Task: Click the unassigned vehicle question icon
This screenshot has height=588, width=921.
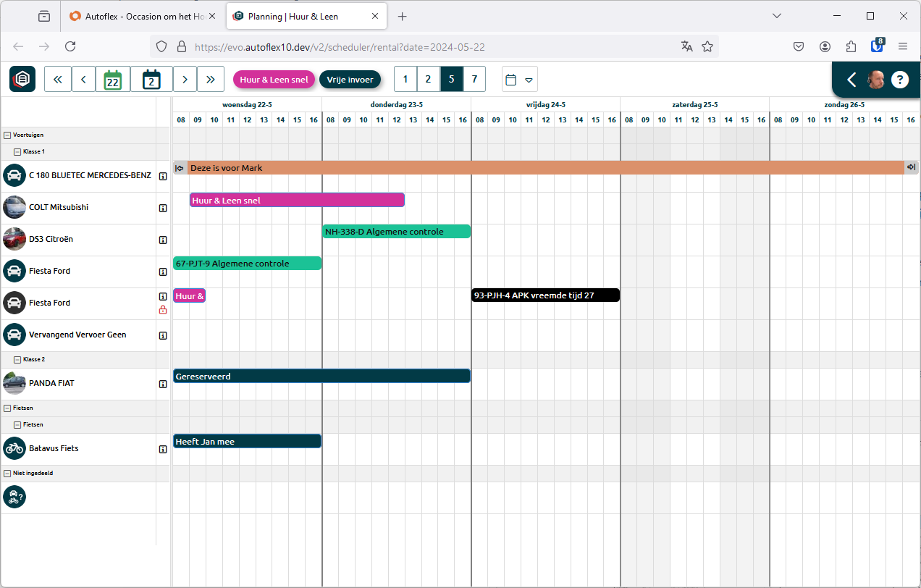Action: (14, 496)
